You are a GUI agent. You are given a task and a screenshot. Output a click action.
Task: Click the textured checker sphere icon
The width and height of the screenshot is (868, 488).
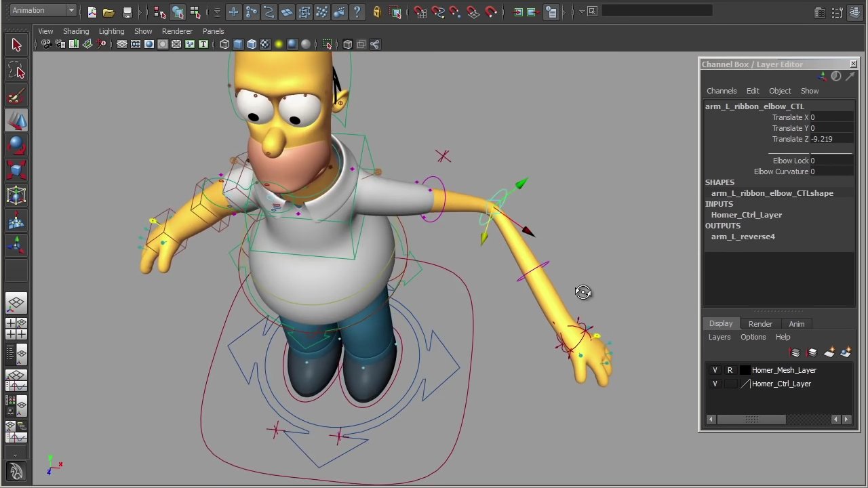265,44
